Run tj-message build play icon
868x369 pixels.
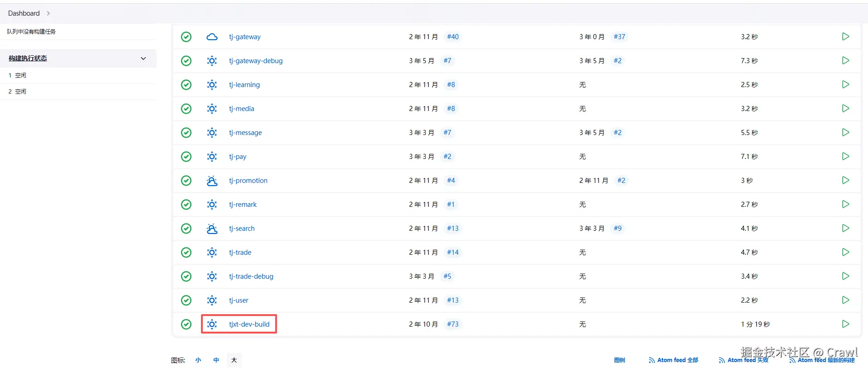click(845, 132)
